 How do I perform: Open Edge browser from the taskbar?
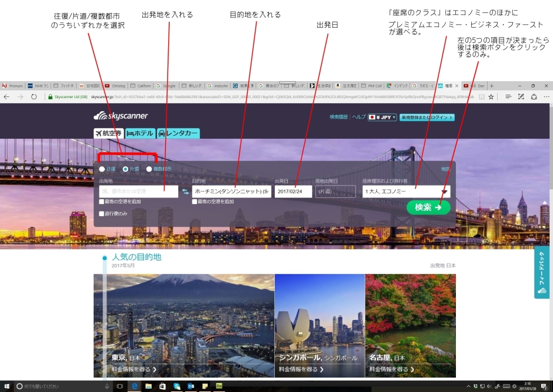(x=135, y=386)
